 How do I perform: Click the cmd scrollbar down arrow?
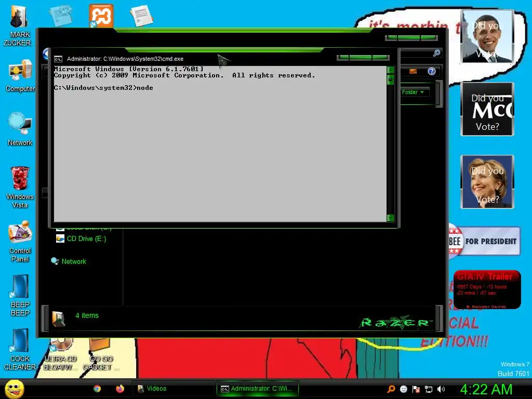click(391, 218)
